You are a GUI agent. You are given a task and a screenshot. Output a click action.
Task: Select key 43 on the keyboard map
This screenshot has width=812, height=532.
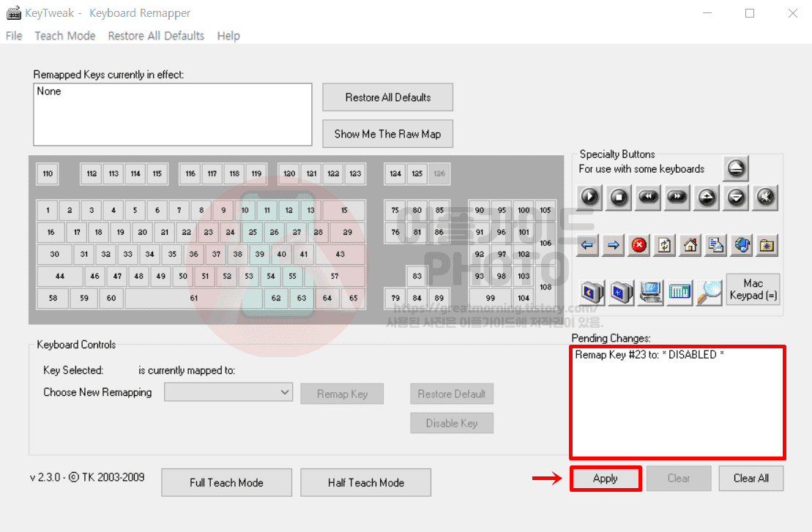[340, 254]
